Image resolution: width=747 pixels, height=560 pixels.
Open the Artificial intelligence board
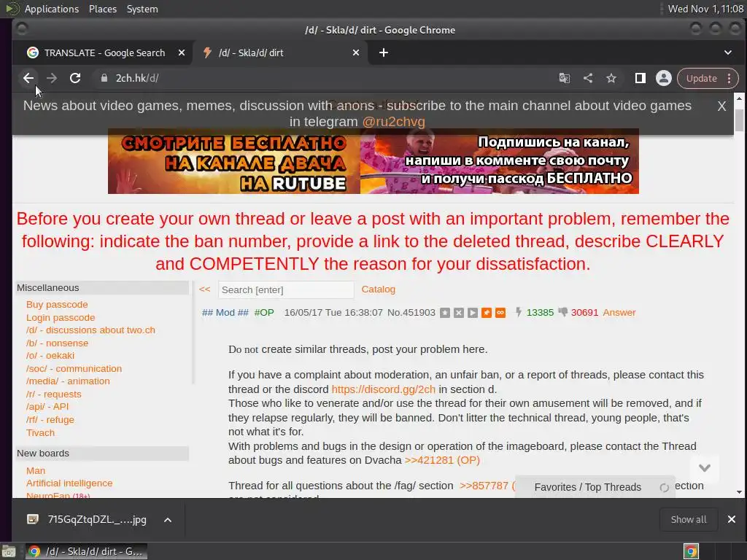click(69, 483)
